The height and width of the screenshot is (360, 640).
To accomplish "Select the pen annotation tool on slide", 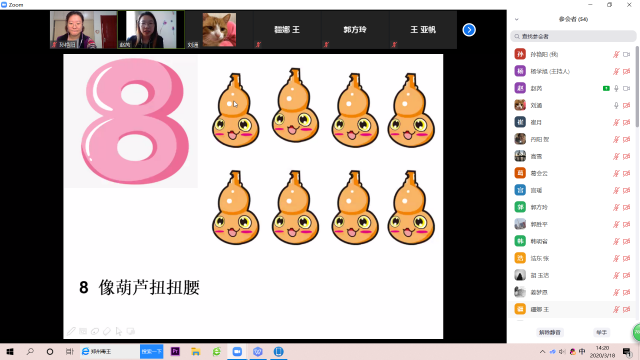I will (x=71, y=331).
